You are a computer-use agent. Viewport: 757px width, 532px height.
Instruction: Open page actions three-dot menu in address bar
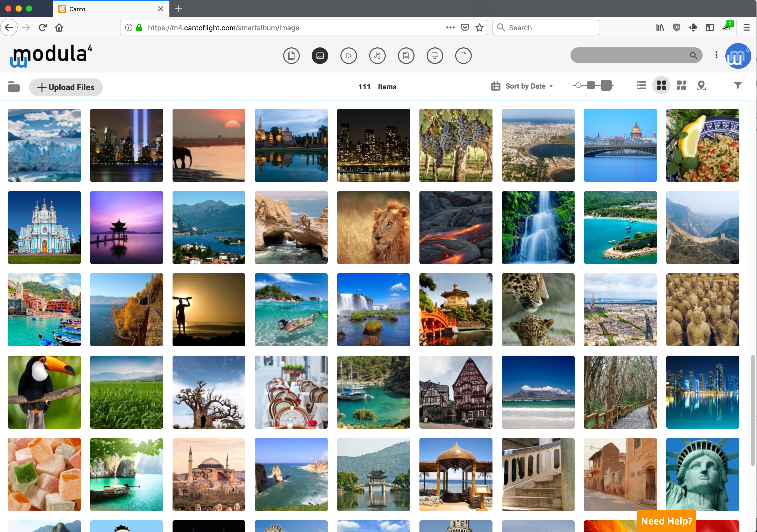pyautogui.click(x=450, y=28)
